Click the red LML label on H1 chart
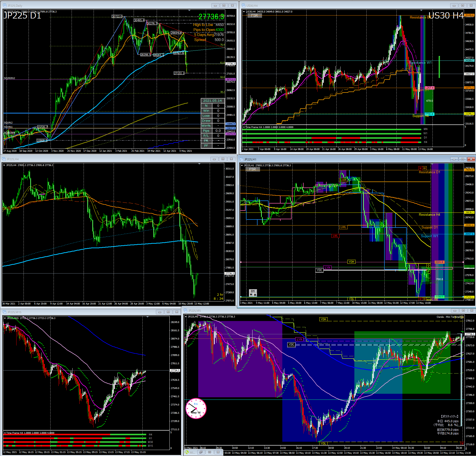This screenshot has width=476, height=456. coord(335,236)
